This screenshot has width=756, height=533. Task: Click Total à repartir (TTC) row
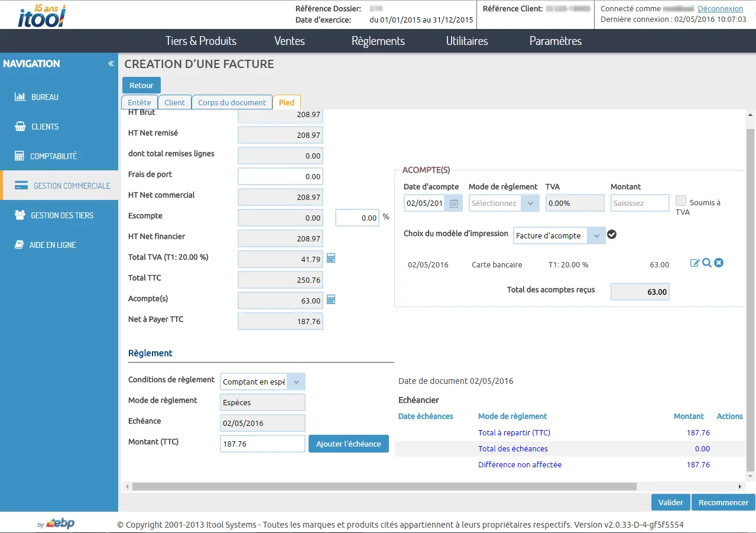coord(570,432)
